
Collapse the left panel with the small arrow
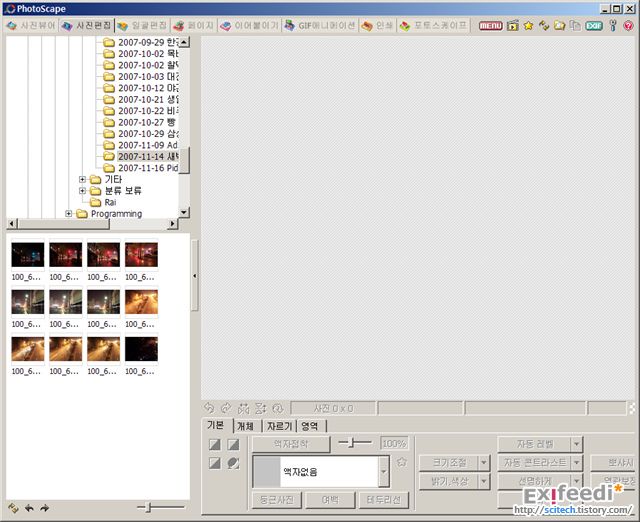point(195,276)
